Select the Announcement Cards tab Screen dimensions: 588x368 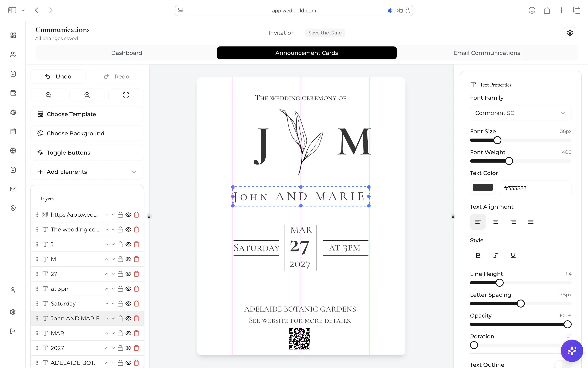pyautogui.click(x=307, y=53)
